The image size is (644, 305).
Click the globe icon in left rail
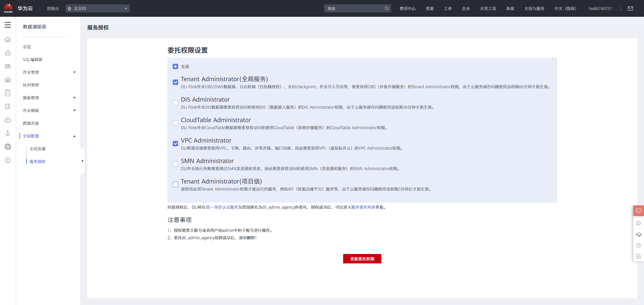coord(8,147)
